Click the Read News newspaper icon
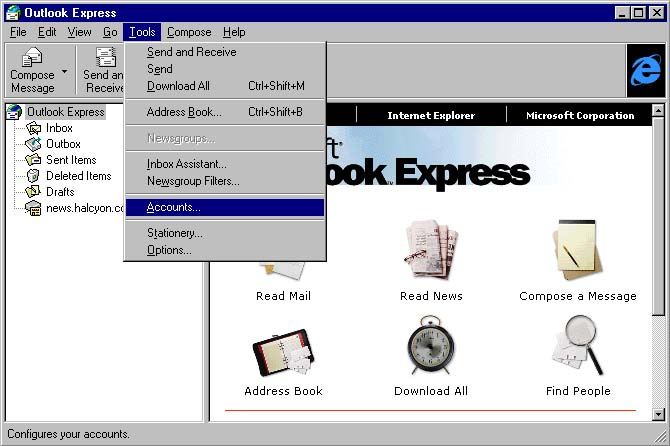The width and height of the screenshot is (670, 446). (430, 252)
